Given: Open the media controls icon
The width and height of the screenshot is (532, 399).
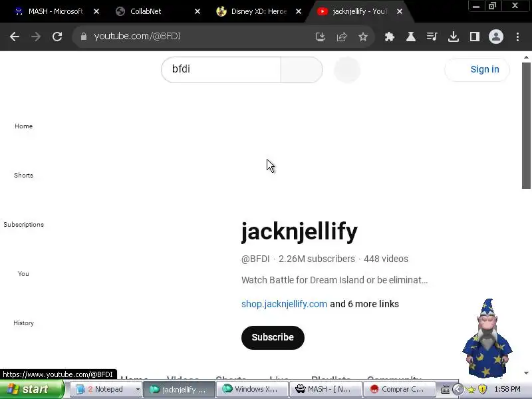Looking at the screenshot, I should point(432,37).
